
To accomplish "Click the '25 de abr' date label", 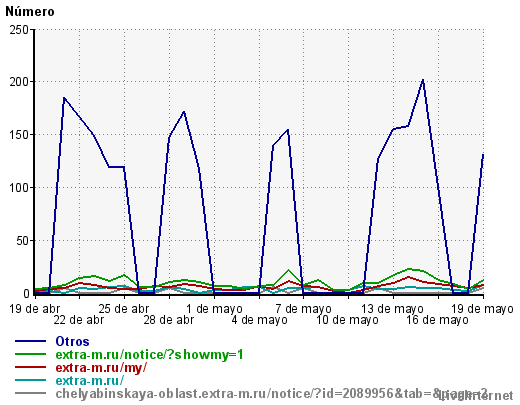I will [123, 309].
